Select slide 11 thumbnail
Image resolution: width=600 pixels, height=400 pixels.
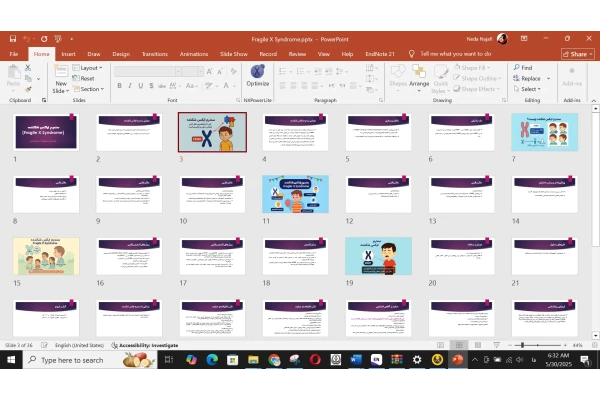click(x=295, y=194)
